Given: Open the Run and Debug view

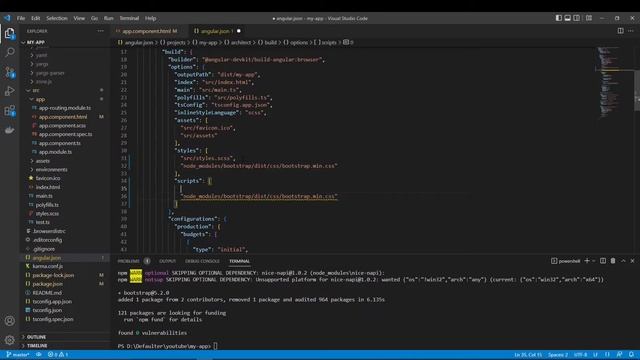Looking at the screenshot, I should 10,91.
